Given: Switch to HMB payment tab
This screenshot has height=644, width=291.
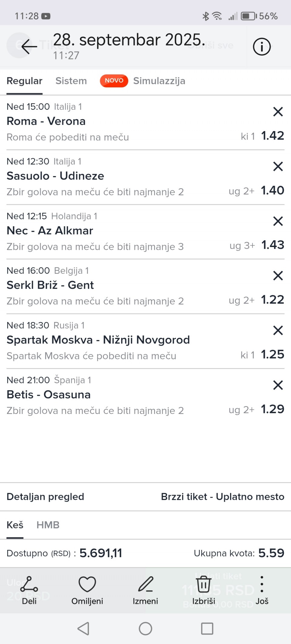Looking at the screenshot, I should pos(48,525).
